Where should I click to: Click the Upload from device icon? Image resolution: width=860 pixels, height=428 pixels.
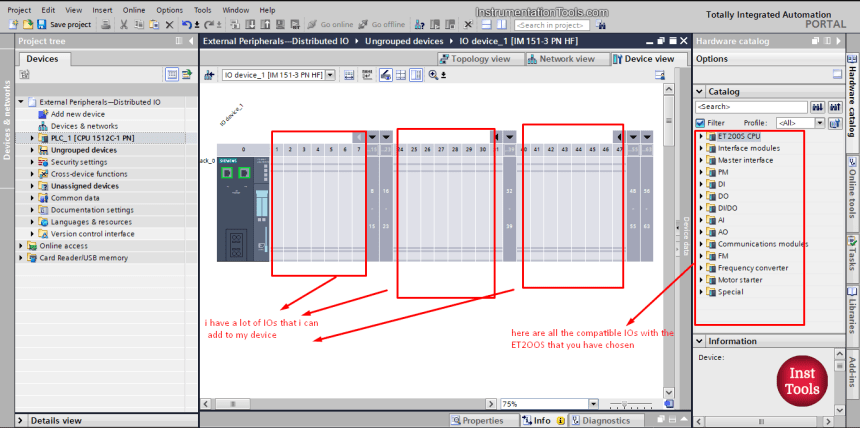click(x=265, y=25)
